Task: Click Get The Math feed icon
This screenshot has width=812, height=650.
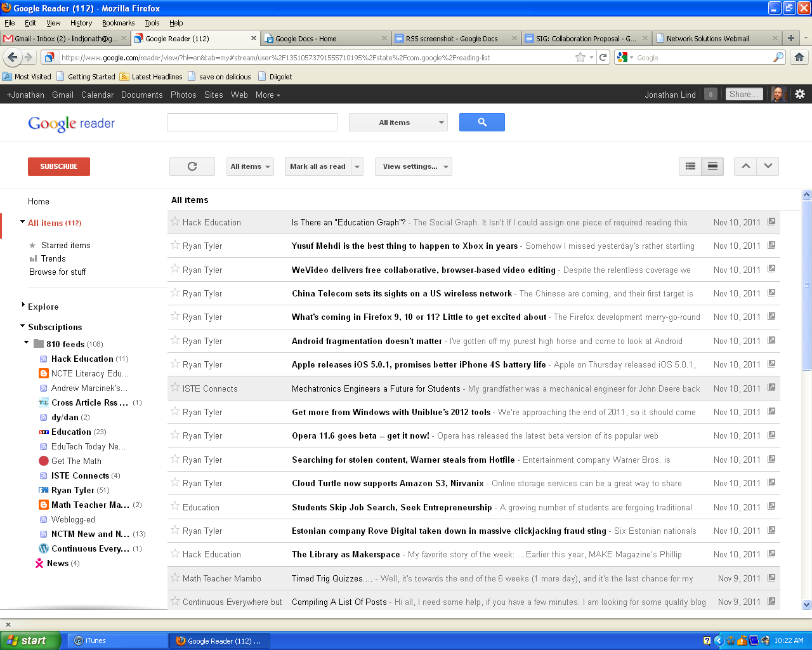Action: point(44,461)
